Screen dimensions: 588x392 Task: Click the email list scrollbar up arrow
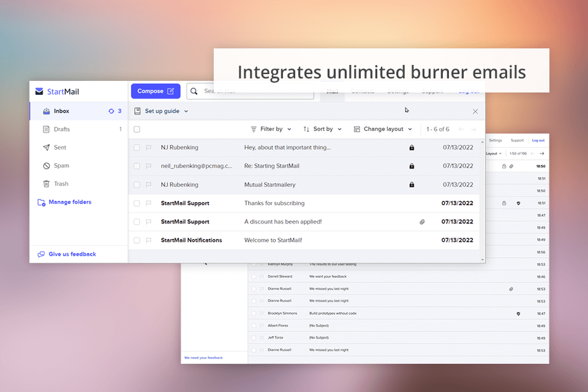point(482,142)
